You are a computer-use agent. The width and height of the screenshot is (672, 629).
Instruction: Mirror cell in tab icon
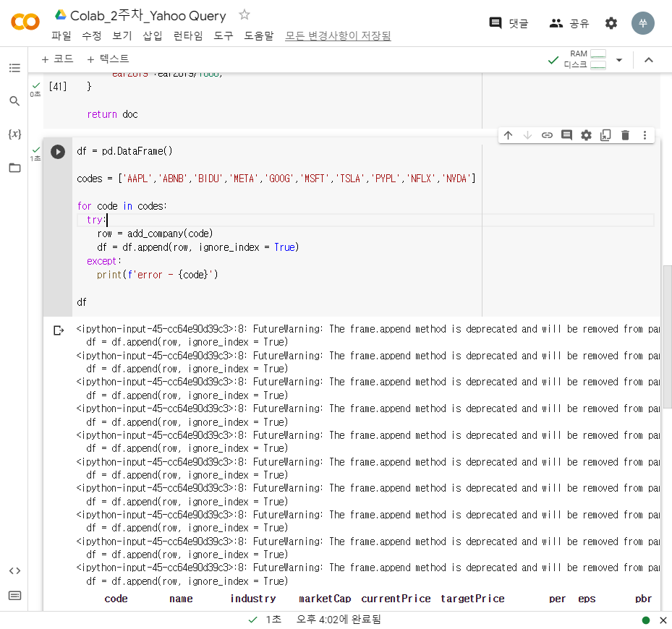coord(605,135)
